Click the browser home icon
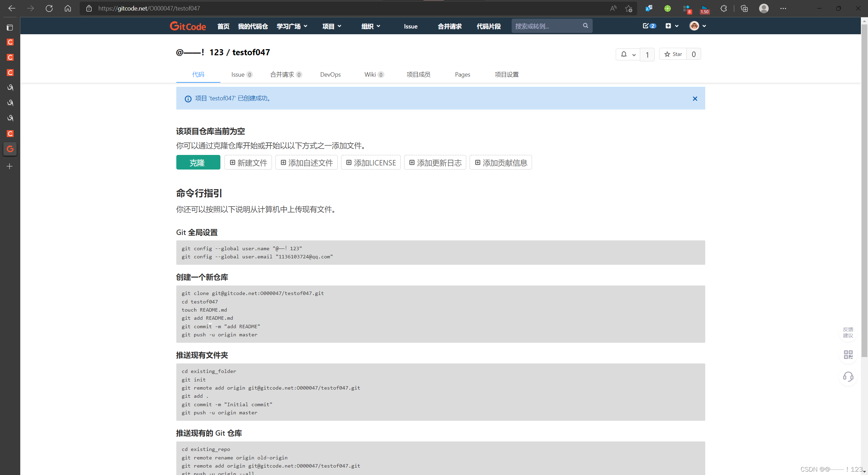Viewport: 868px width, 475px height. click(68, 8)
